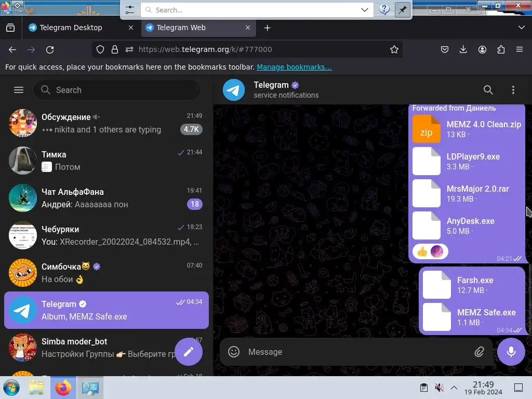Viewport: 532px width, 399px height.
Task: Open the emoji picker
Action: 233,352
